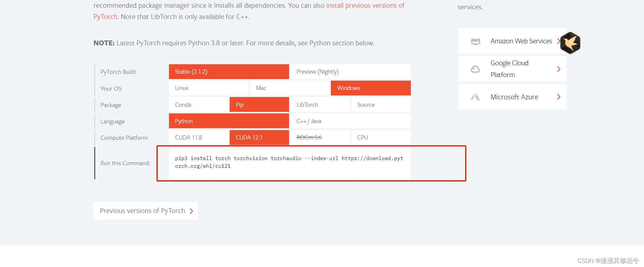This screenshot has height=267, width=644.
Task: Click the NOTE about Python 3.8 requirement
Action: click(234, 43)
